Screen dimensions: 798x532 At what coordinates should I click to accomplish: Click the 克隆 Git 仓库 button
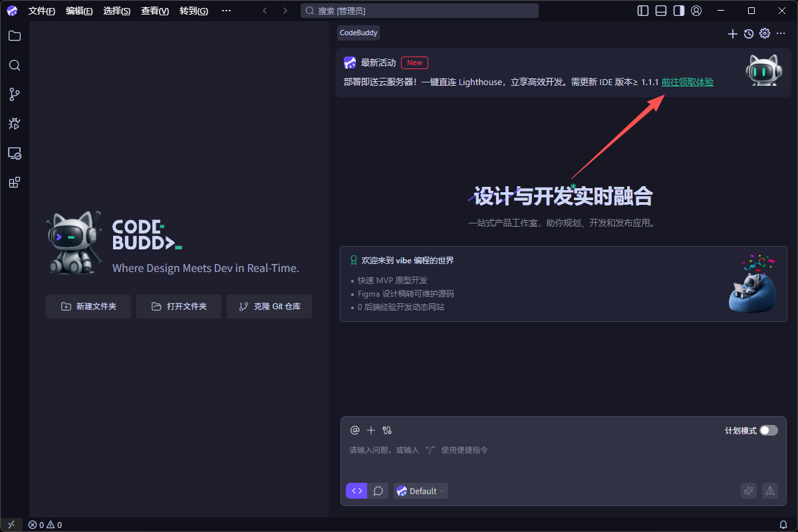(x=269, y=307)
